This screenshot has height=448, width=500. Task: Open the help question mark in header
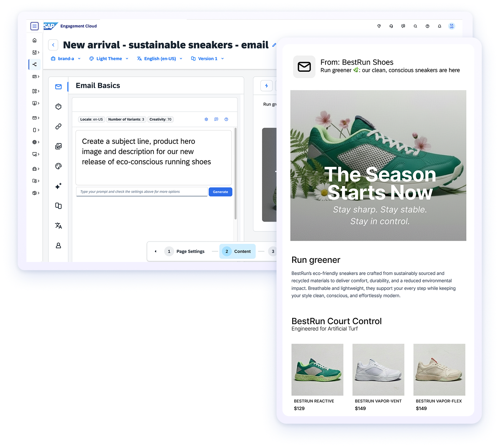coord(428,26)
